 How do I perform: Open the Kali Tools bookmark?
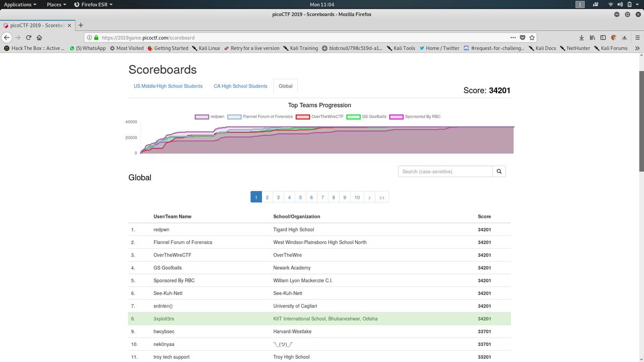pyautogui.click(x=401, y=48)
